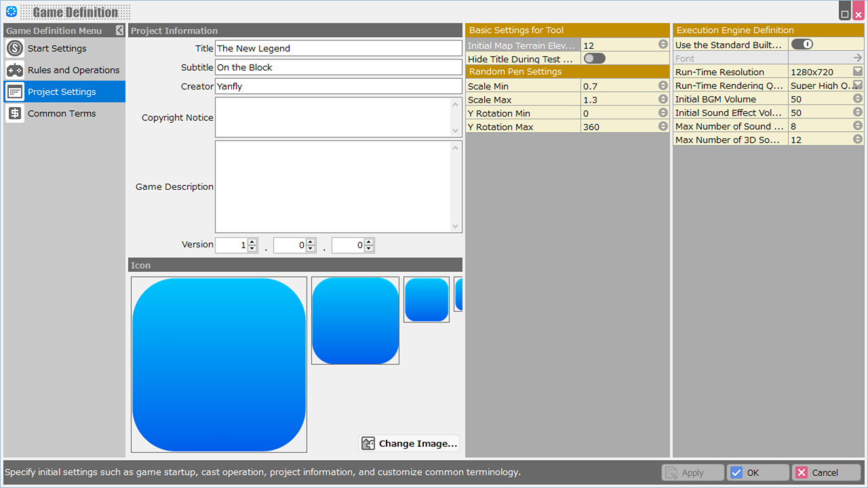Toggle Hide Title During Test switch
Viewport: 868px width, 488px height.
(x=594, y=58)
